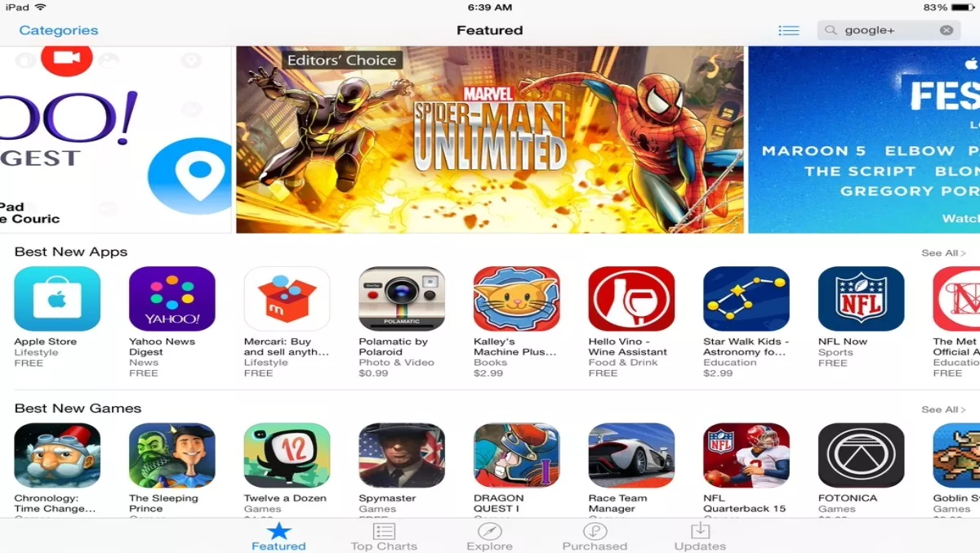Click the google+ search field
Image resolution: width=980 pixels, height=553 pixels.
(x=889, y=30)
